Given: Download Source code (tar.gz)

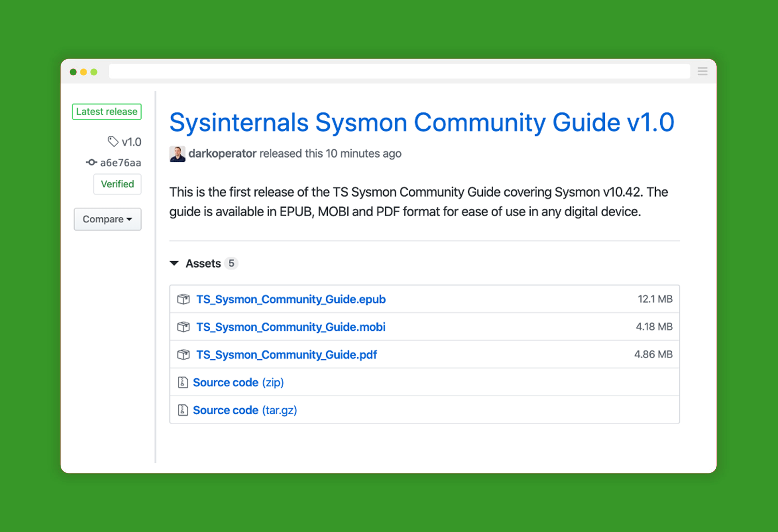Looking at the screenshot, I should (245, 410).
